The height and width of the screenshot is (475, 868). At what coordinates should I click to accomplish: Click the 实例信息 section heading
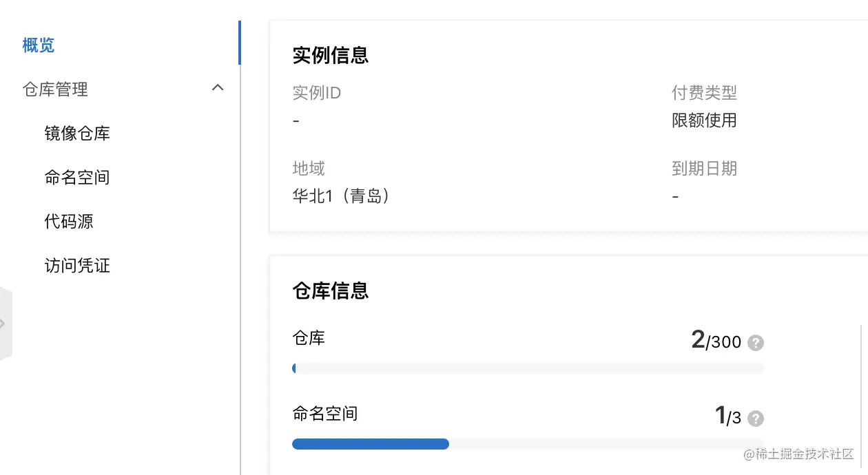pyautogui.click(x=331, y=55)
